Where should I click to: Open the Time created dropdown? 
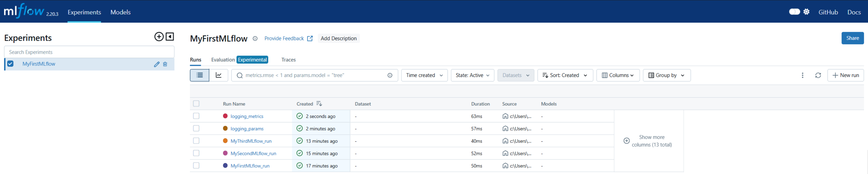424,75
